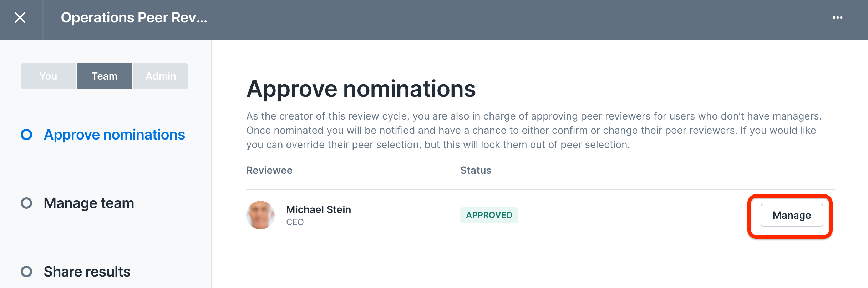Open the three-dot more options menu
The height and width of the screenshot is (288, 868).
[x=837, y=17]
